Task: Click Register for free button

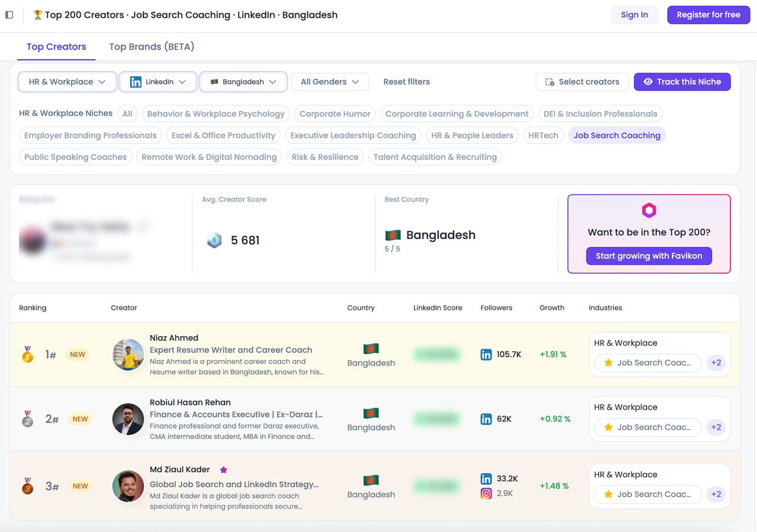Action: click(x=709, y=15)
